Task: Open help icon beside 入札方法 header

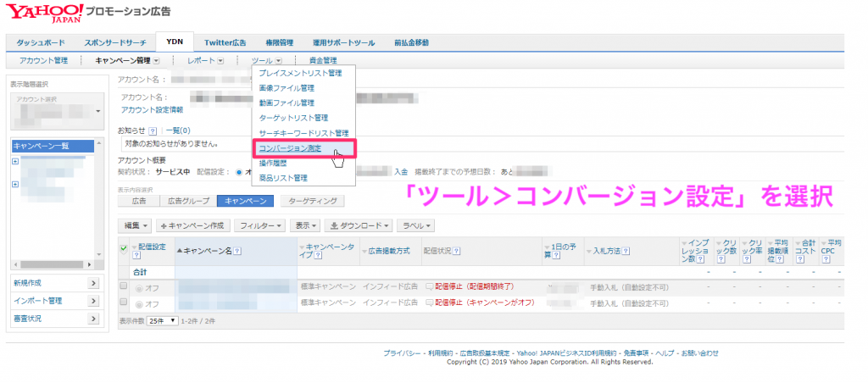Action: 626,251
